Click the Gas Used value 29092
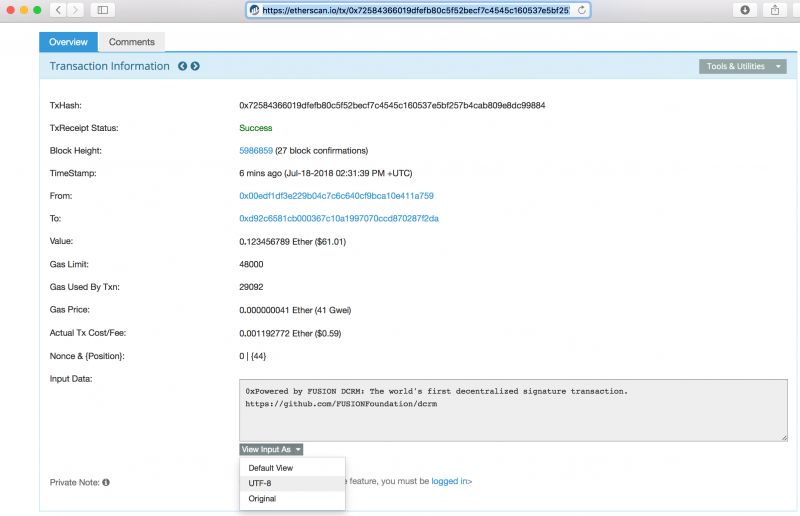 (x=251, y=287)
